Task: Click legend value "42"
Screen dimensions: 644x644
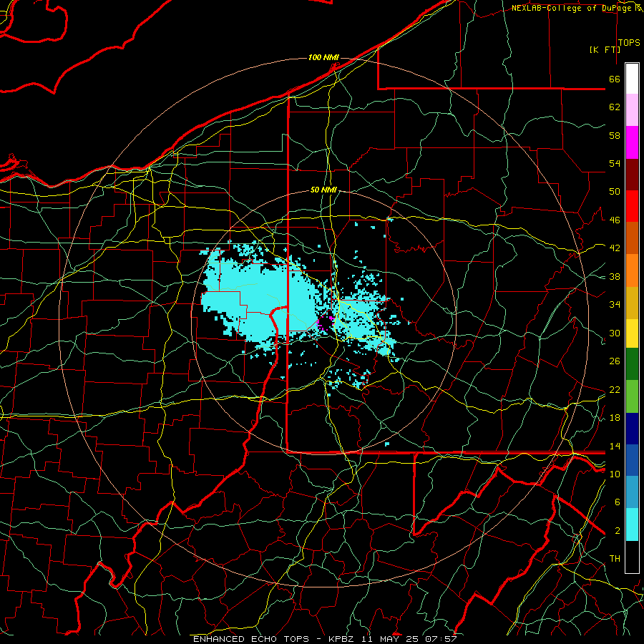Action: 615,248
